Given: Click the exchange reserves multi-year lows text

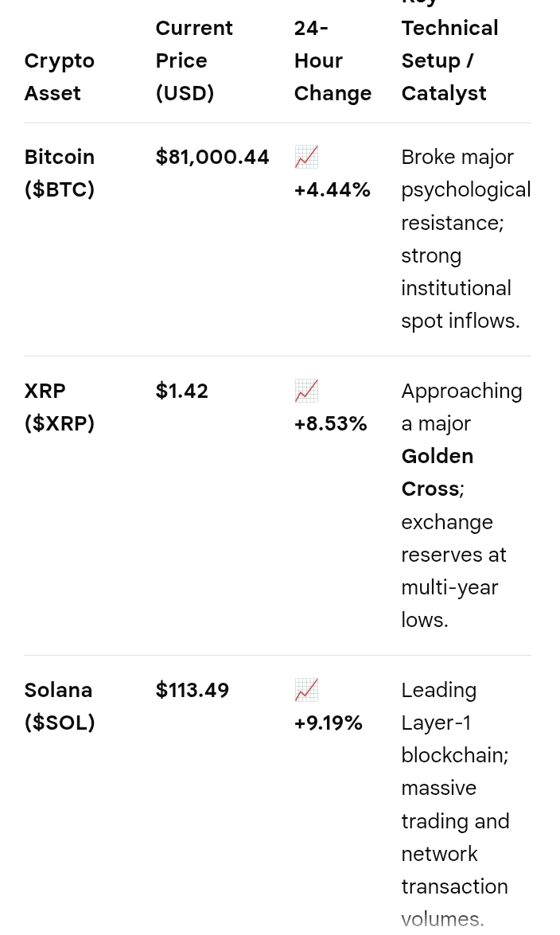Looking at the screenshot, I should coord(453,571).
